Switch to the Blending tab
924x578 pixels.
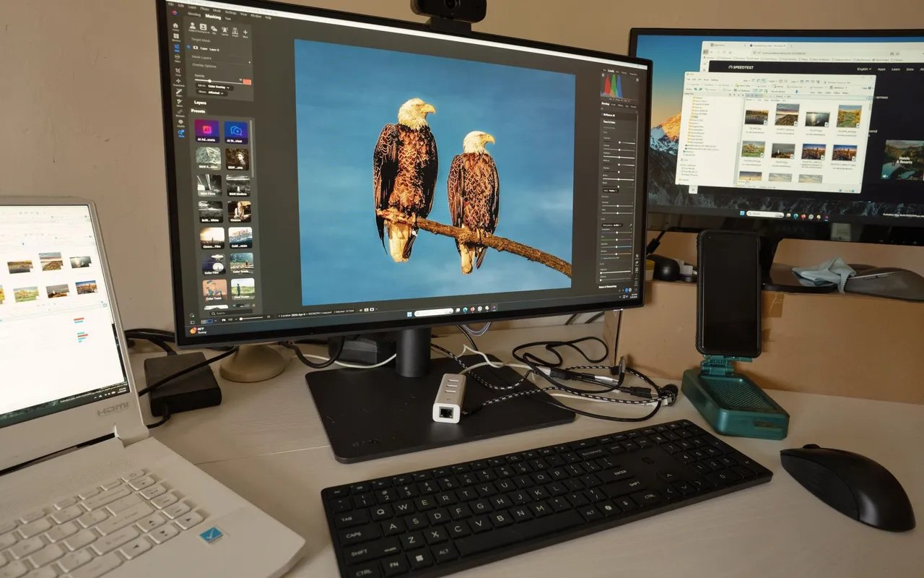[x=193, y=14]
